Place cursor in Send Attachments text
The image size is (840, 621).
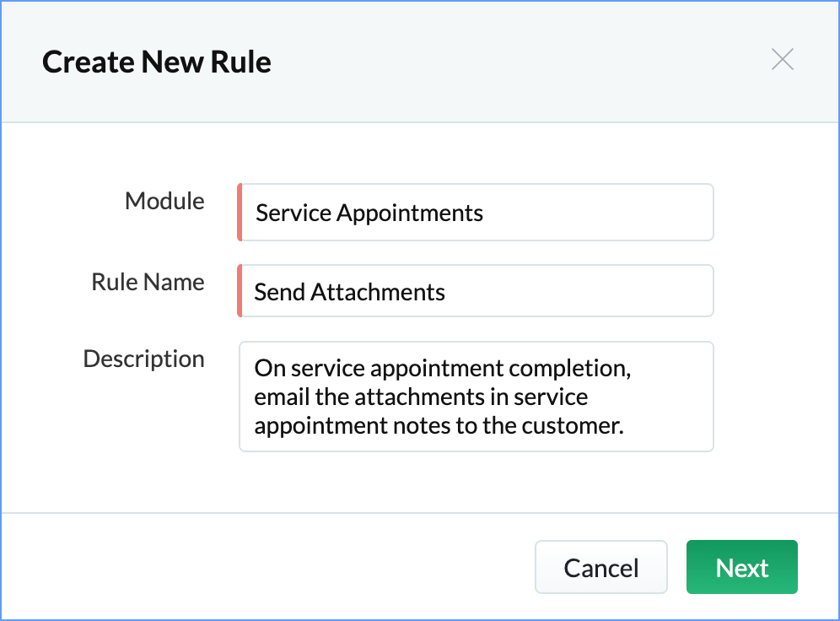point(349,292)
